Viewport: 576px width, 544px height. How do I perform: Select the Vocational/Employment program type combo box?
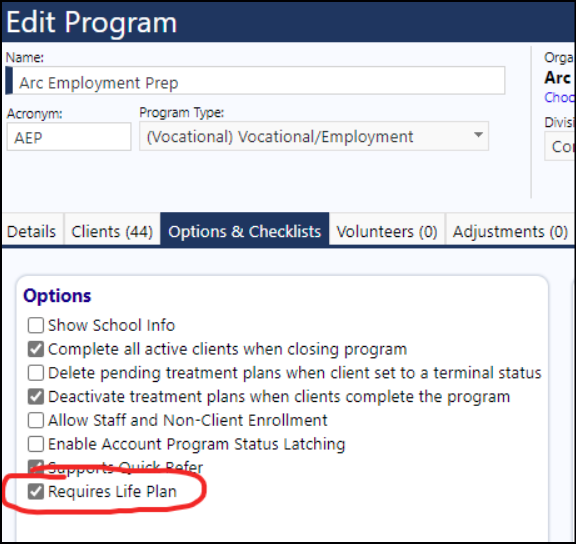point(314,136)
